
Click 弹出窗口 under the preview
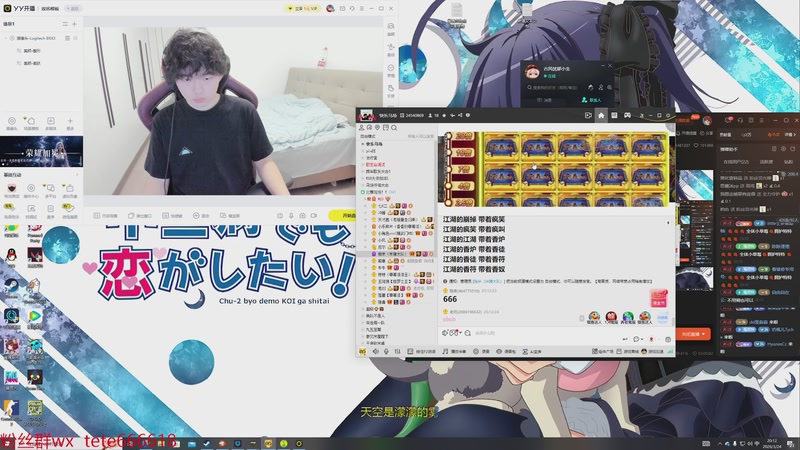139,216
